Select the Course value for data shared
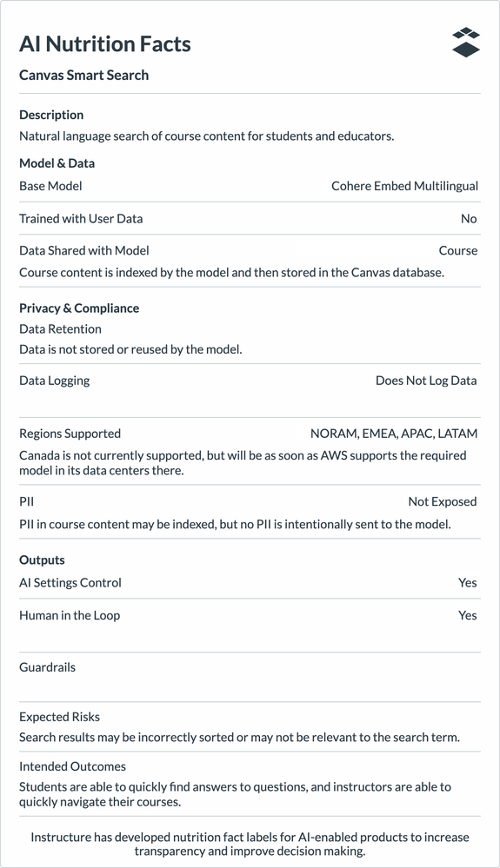The width and height of the screenshot is (500, 868). click(x=458, y=251)
